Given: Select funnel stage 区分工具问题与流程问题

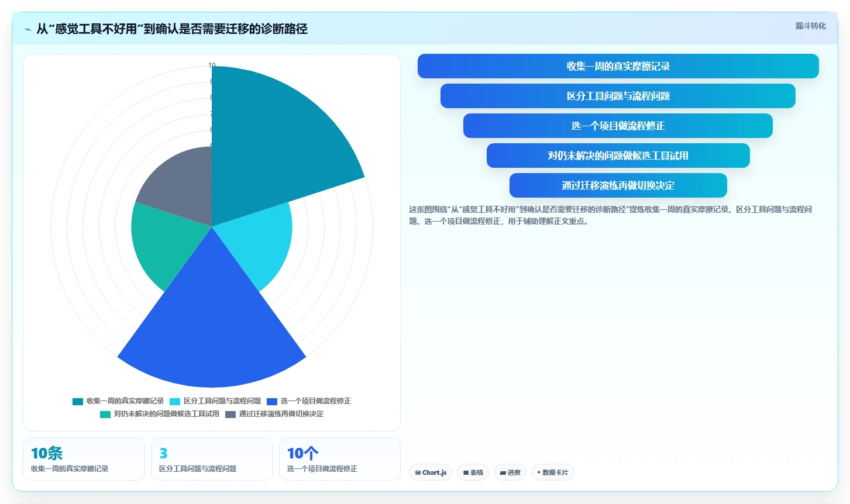Looking at the screenshot, I should tap(618, 96).
